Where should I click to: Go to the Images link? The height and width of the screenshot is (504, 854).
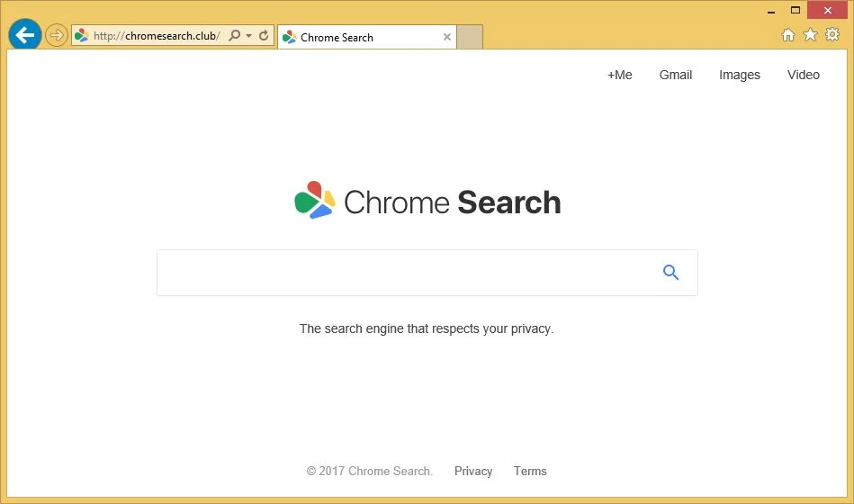(x=739, y=76)
